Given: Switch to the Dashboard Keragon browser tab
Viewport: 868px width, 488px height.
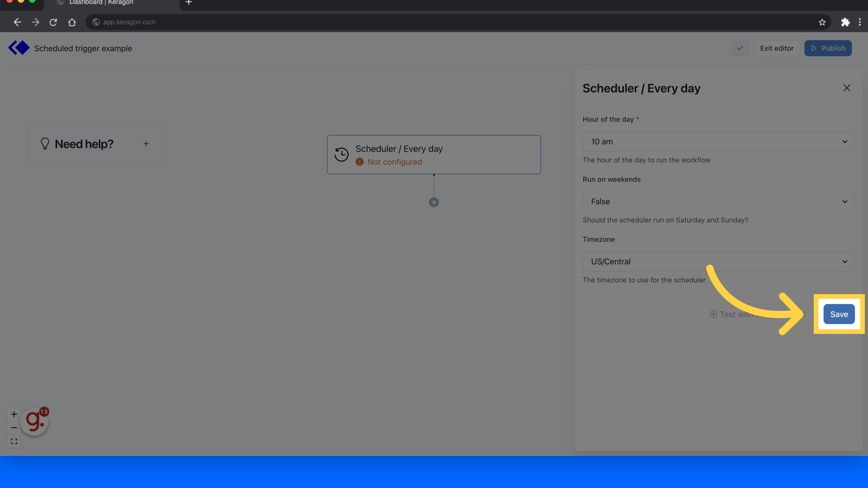Looking at the screenshot, I should 99,3.
